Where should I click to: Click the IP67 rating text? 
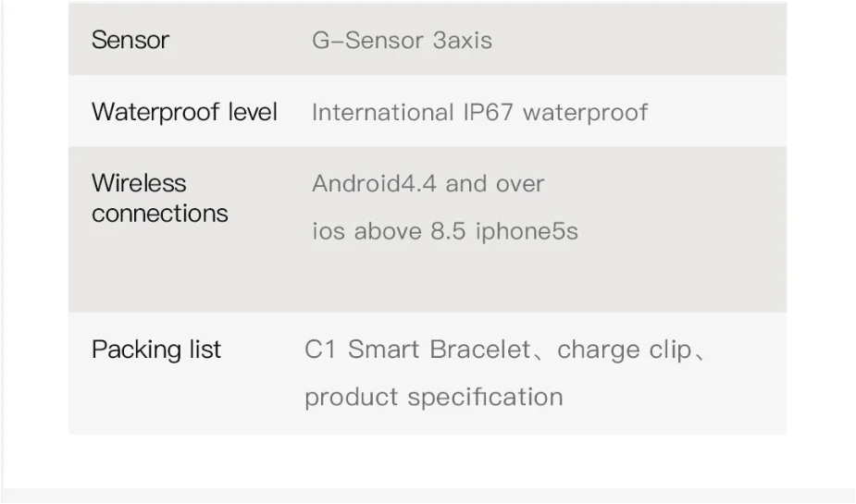(x=488, y=113)
